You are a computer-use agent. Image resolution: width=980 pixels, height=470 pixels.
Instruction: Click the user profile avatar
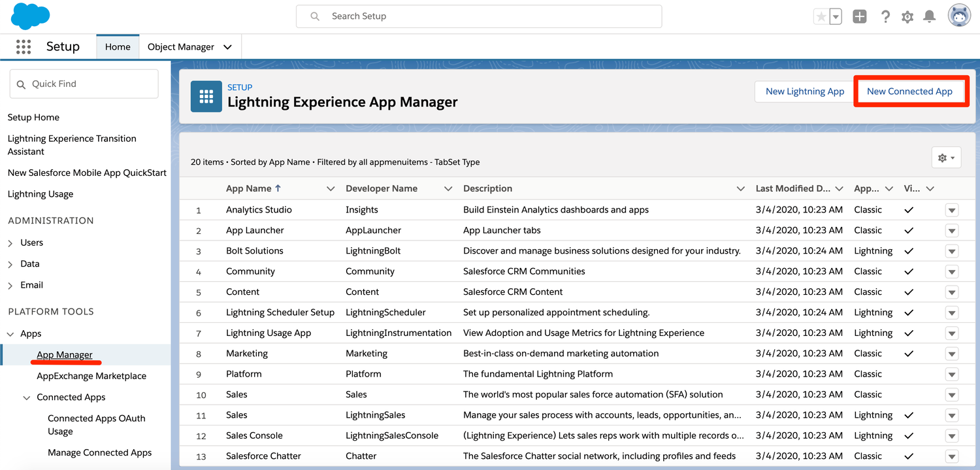[959, 16]
